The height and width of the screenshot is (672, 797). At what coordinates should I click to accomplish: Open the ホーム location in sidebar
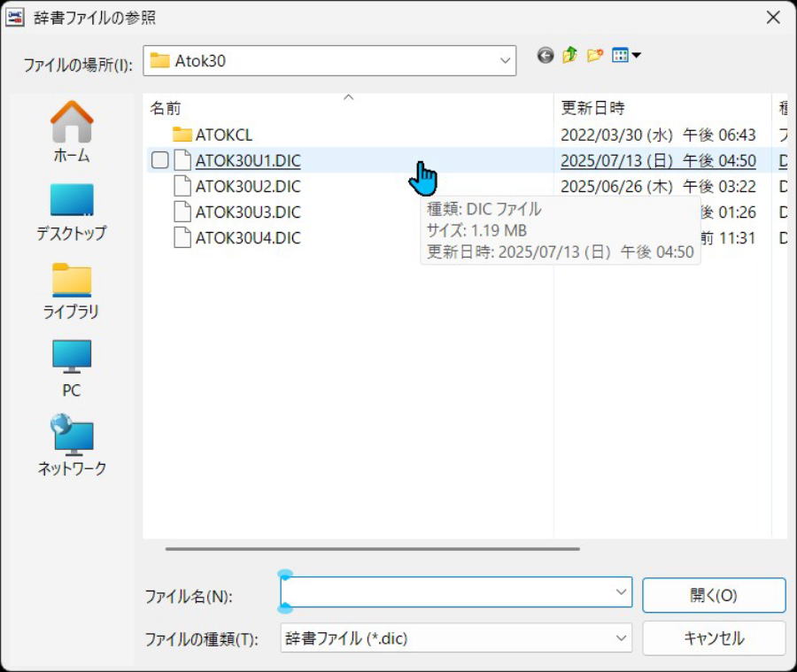(x=72, y=132)
